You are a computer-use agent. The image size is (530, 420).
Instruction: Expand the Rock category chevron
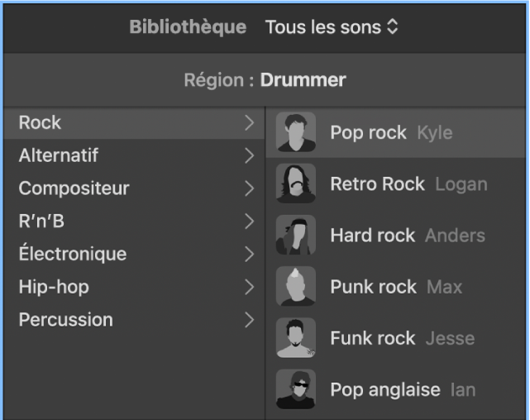(250, 122)
